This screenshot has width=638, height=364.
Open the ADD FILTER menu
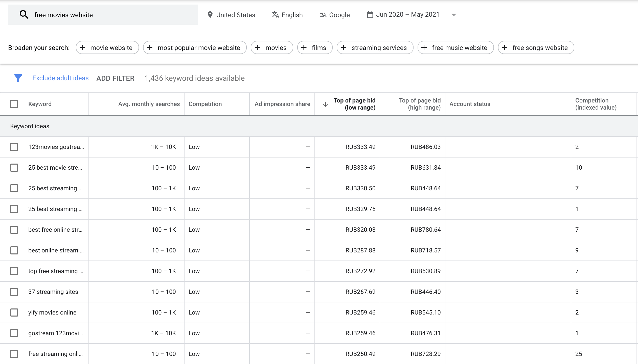(115, 78)
